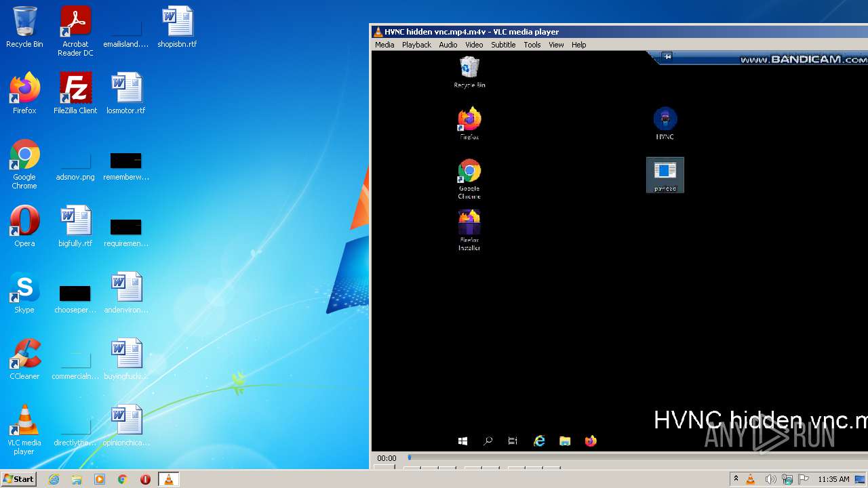Open the Video menu in VLC
868x488 pixels.
pos(474,45)
